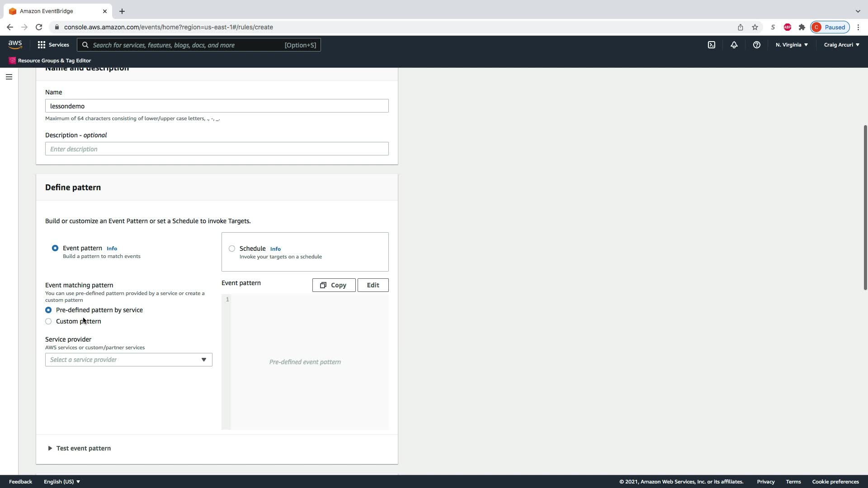Click the help question mark icon

point(756,45)
